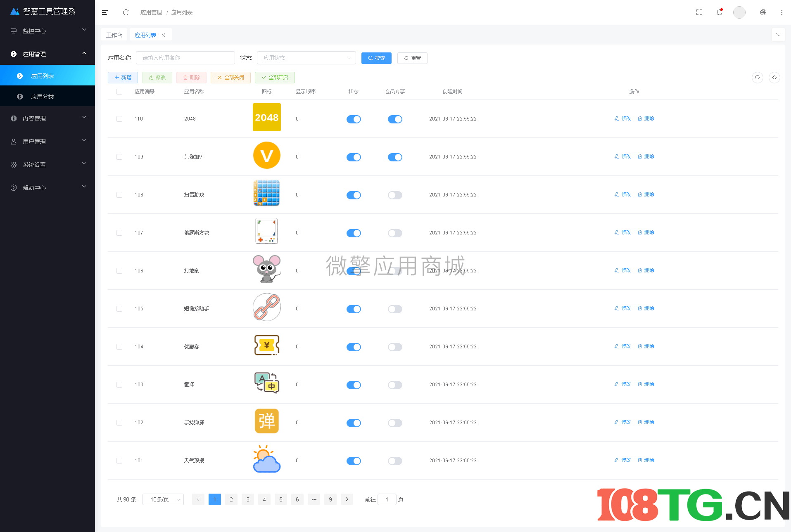The height and width of the screenshot is (532, 791).
Task: Click the refresh icon in the top bar
Action: [x=126, y=12]
